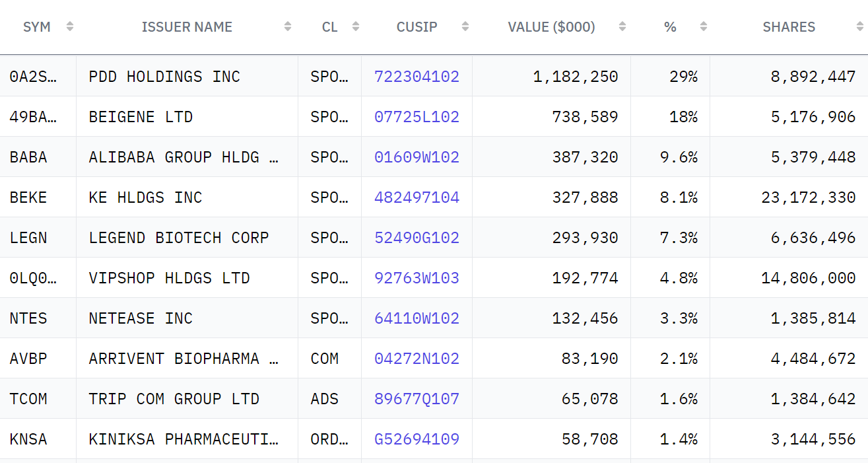Click the sort icon beside SHARES header
This screenshot has height=463, width=868.
[859, 26]
